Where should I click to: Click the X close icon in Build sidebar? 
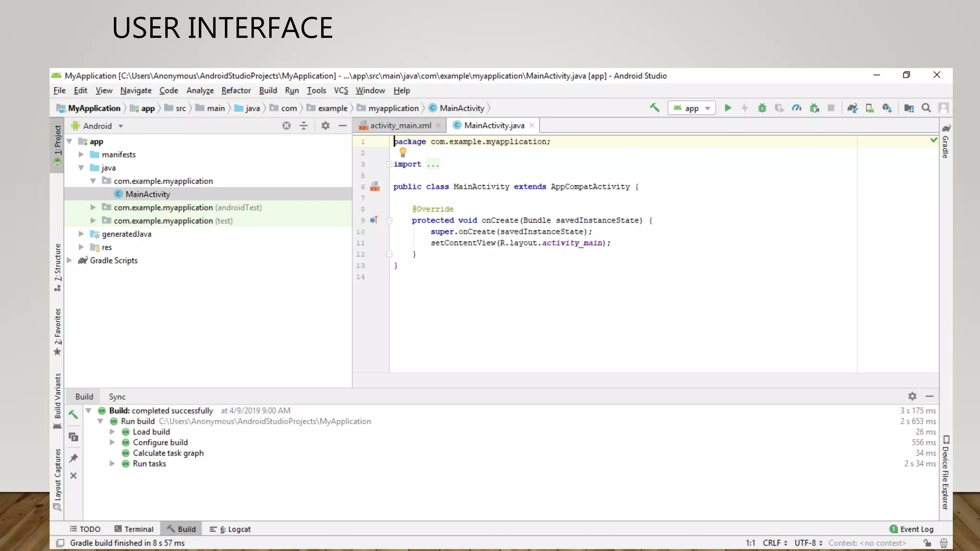pyautogui.click(x=73, y=475)
